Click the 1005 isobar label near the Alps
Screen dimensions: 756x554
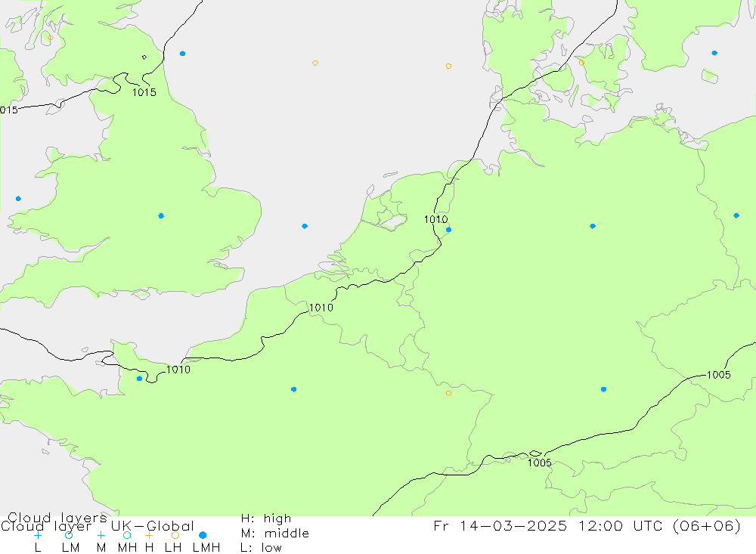click(x=540, y=463)
